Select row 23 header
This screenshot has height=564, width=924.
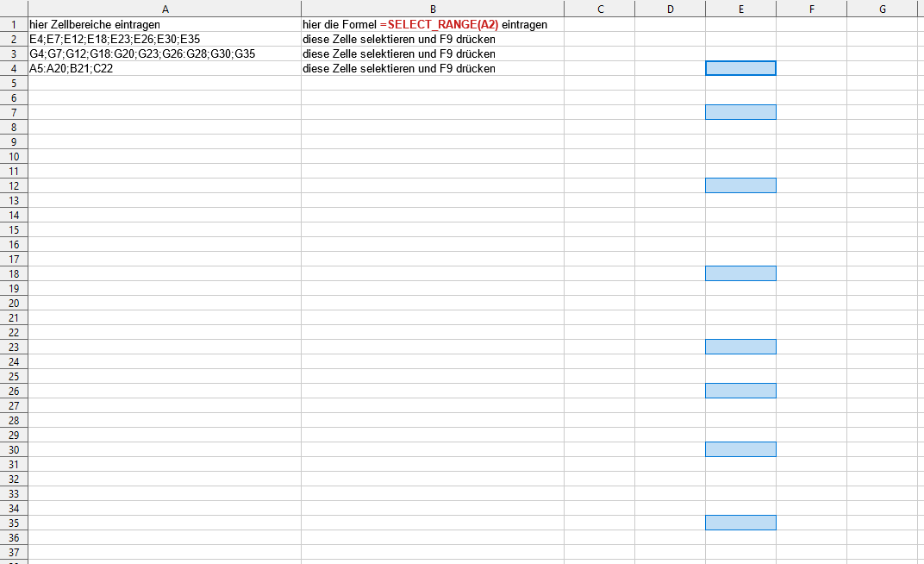click(14, 347)
